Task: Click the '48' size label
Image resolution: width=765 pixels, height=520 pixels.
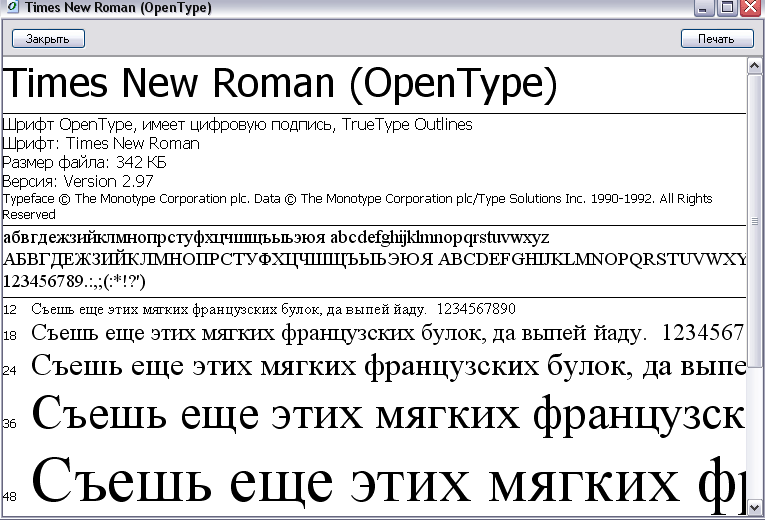Action: [9, 497]
